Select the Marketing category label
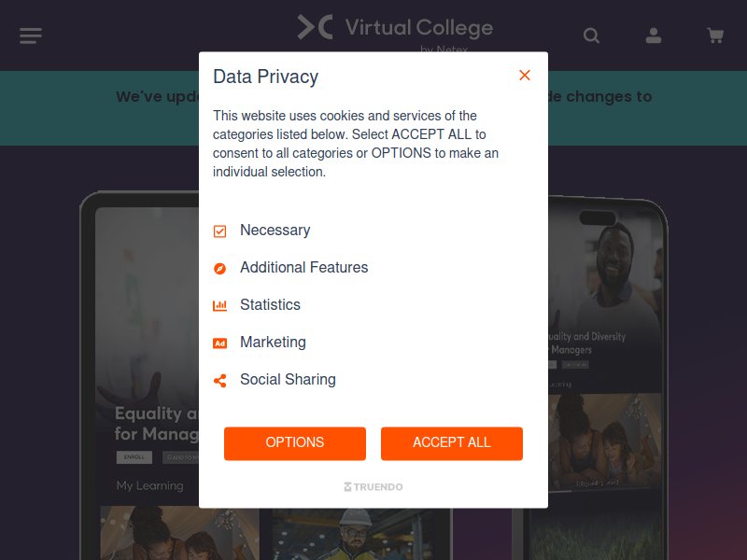 pyautogui.click(x=273, y=343)
